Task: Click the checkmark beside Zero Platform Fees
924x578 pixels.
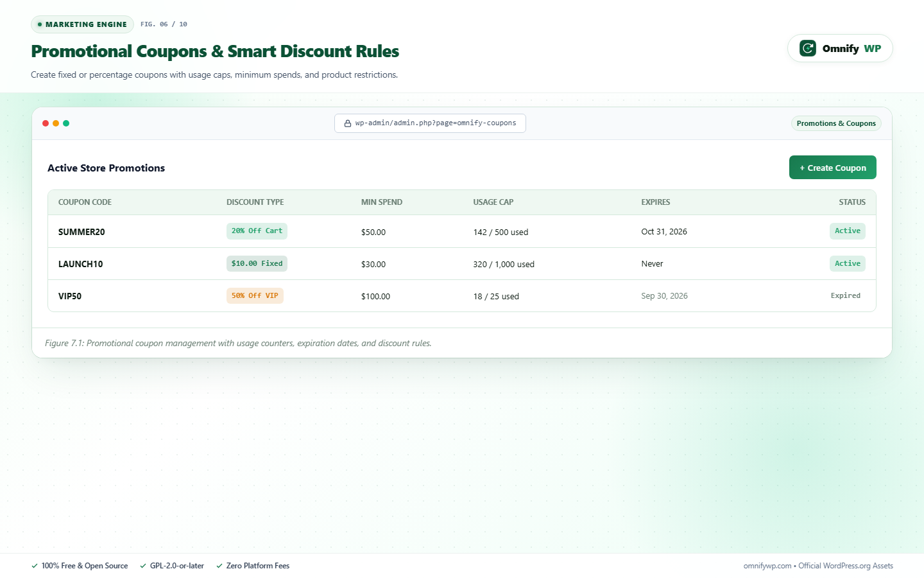Action: [x=219, y=566]
